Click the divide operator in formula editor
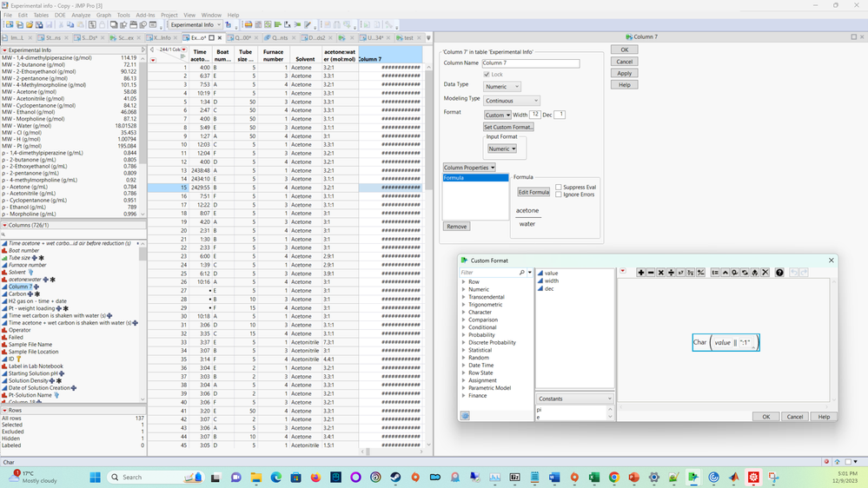Image resolution: width=868 pixels, height=488 pixels. (x=671, y=273)
